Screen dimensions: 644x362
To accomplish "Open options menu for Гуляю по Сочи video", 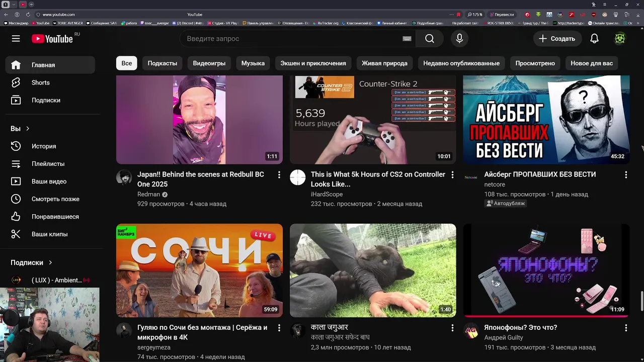I will pyautogui.click(x=279, y=328).
